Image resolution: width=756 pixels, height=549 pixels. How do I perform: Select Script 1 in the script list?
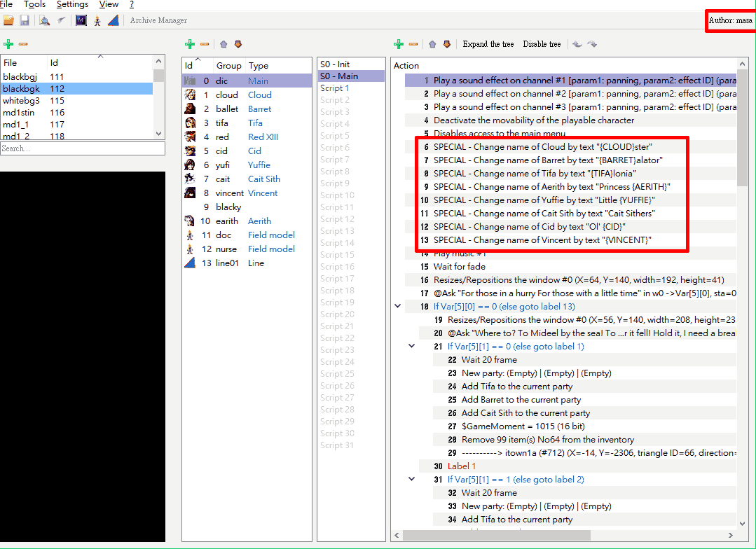click(352, 88)
